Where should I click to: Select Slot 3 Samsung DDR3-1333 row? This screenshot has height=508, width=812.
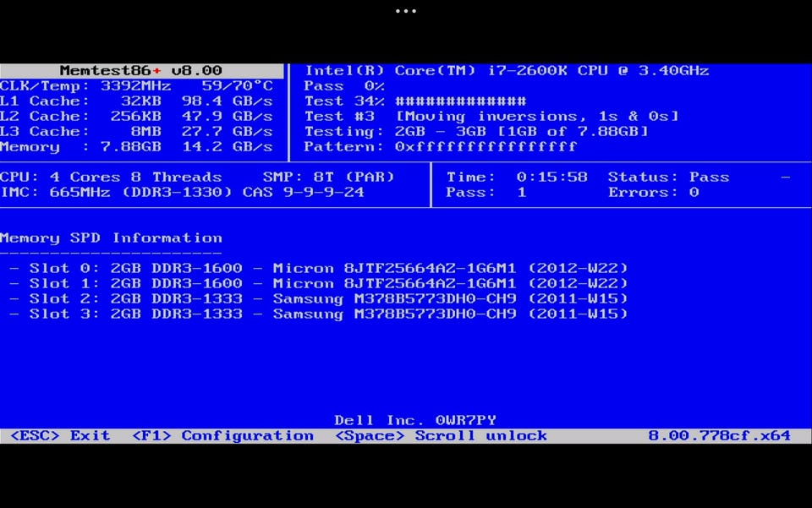coord(319,314)
